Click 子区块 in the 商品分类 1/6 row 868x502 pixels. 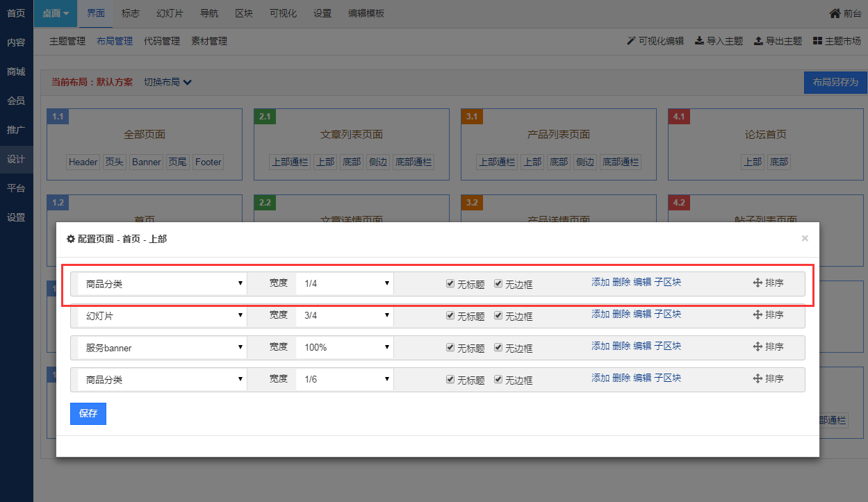point(668,378)
